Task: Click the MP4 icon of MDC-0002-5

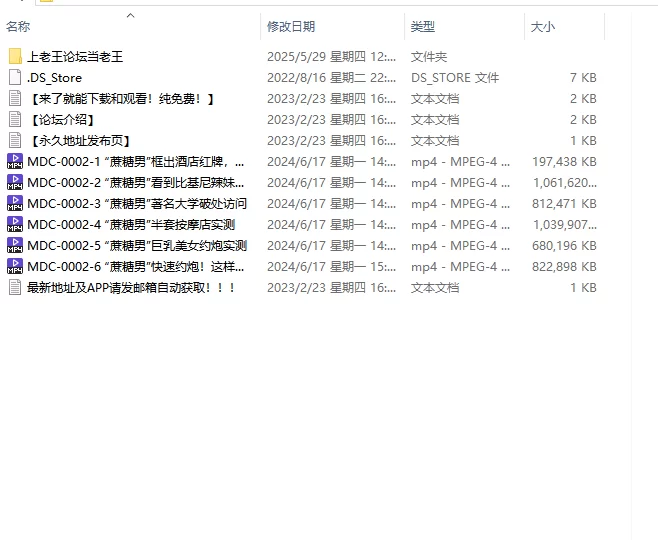Action: 15,245
